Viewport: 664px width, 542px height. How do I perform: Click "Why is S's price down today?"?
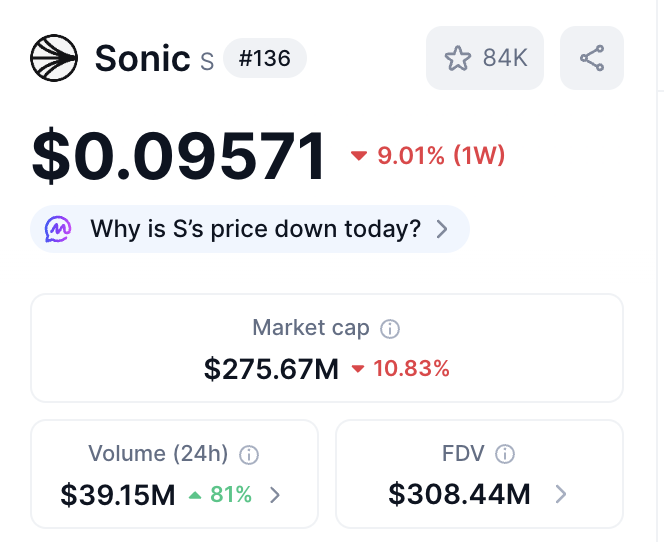click(x=255, y=229)
